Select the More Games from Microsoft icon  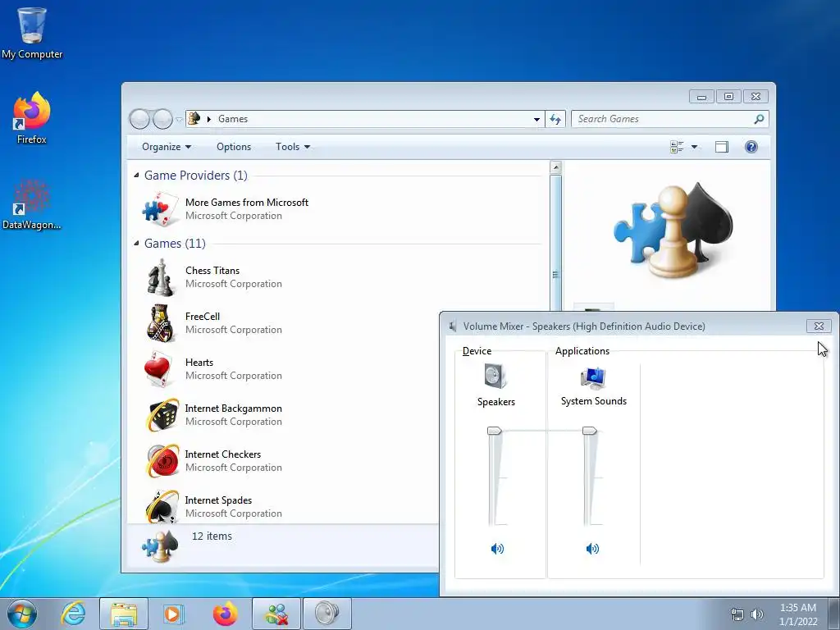pyautogui.click(x=160, y=209)
